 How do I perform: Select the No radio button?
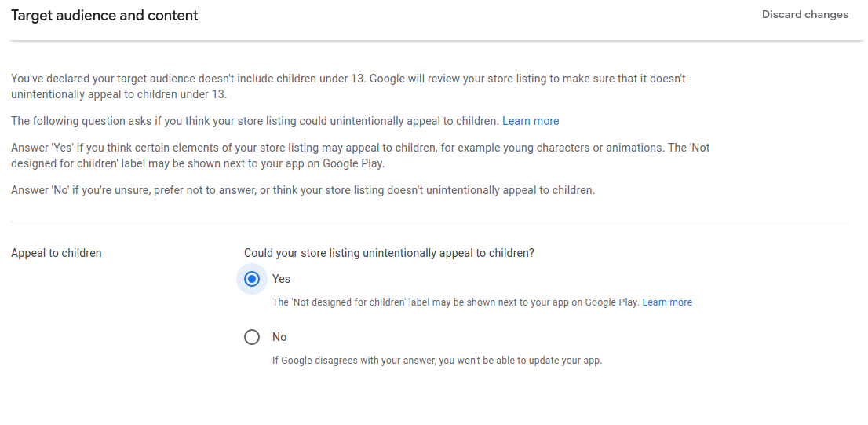click(252, 337)
